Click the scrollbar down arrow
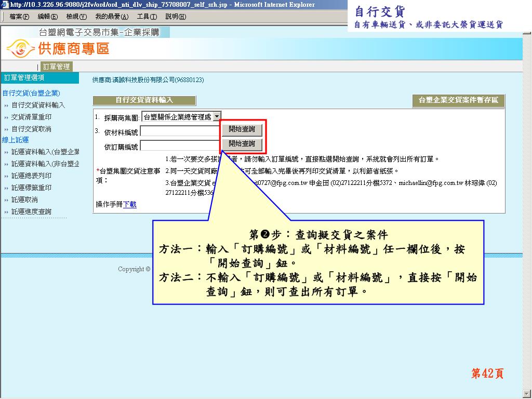532x399 pixels. click(x=527, y=395)
